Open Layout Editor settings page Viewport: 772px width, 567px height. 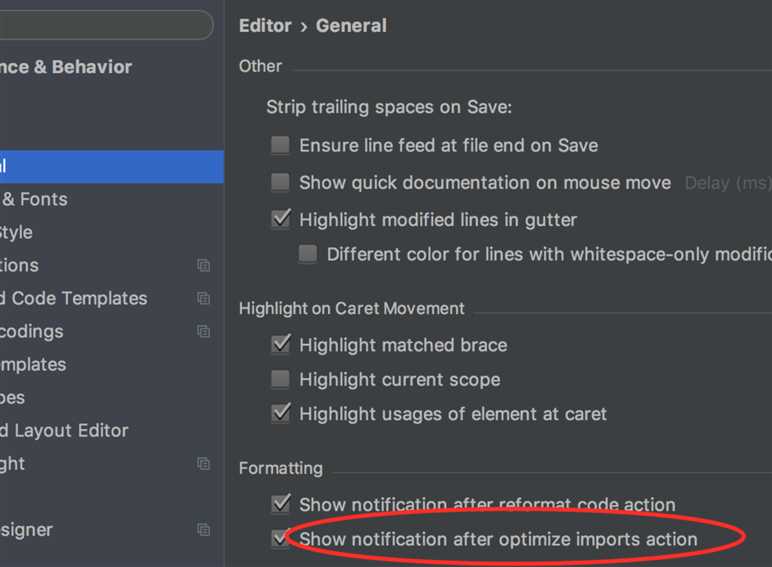point(64,431)
